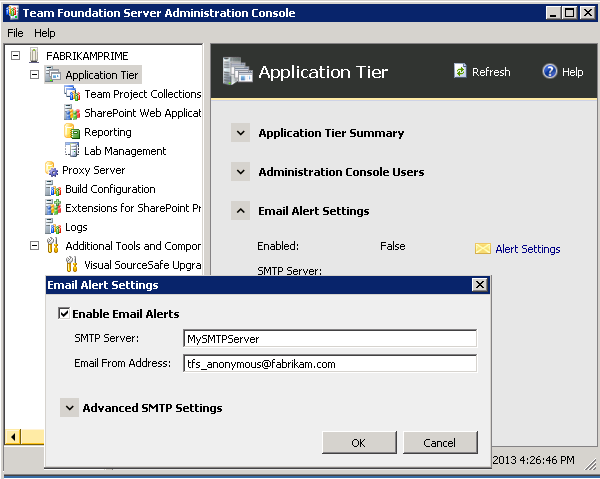Viewport: 600px width, 479px height.
Task: Click the Visual SourceSafe Upgrade icon
Action: [x=72, y=264]
